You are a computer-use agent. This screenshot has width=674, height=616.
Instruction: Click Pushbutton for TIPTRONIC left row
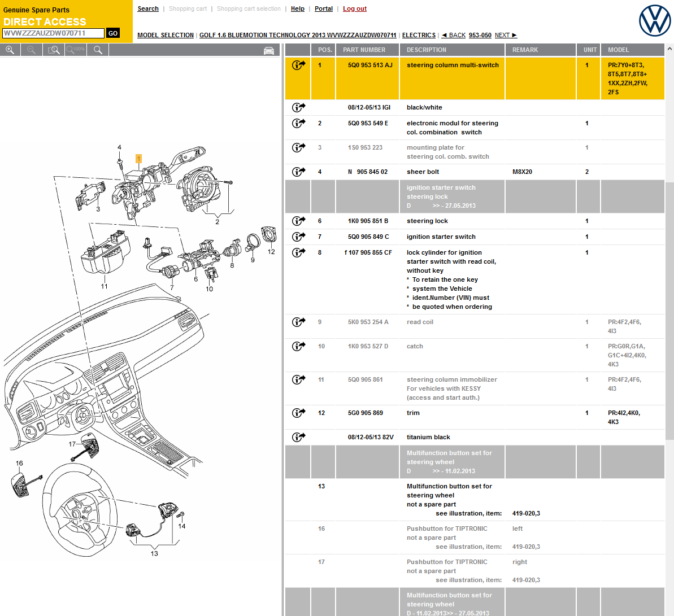[475, 538]
